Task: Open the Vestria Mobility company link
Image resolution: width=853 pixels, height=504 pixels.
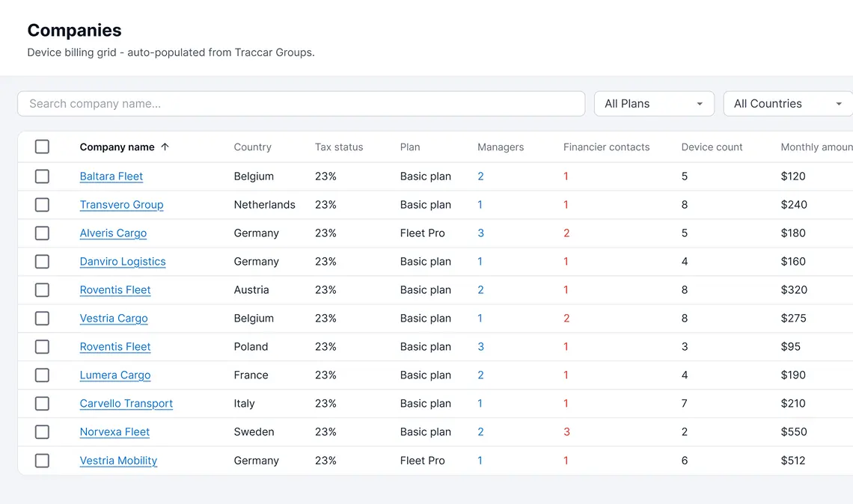Action: point(118,461)
